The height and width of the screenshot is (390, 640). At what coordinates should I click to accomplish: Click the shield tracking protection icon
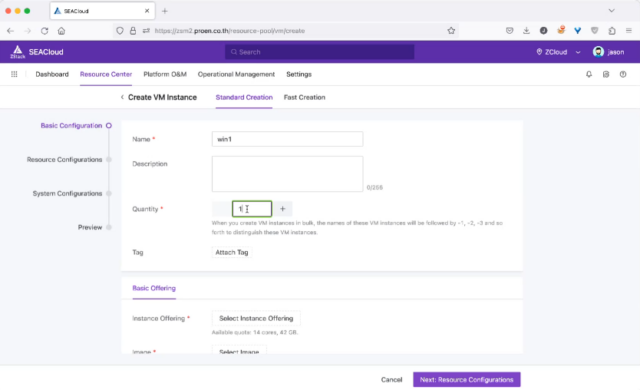pyautogui.click(x=120, y=31)
